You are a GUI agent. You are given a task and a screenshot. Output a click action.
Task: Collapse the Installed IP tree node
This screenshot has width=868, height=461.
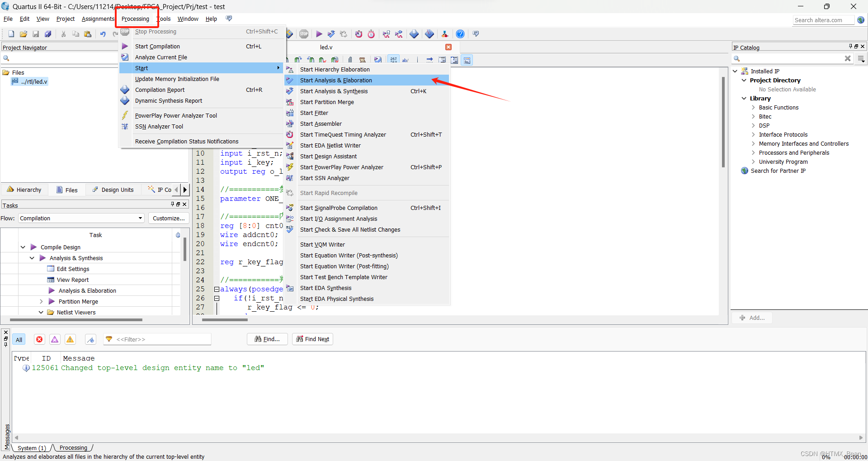tap(735, 71)
